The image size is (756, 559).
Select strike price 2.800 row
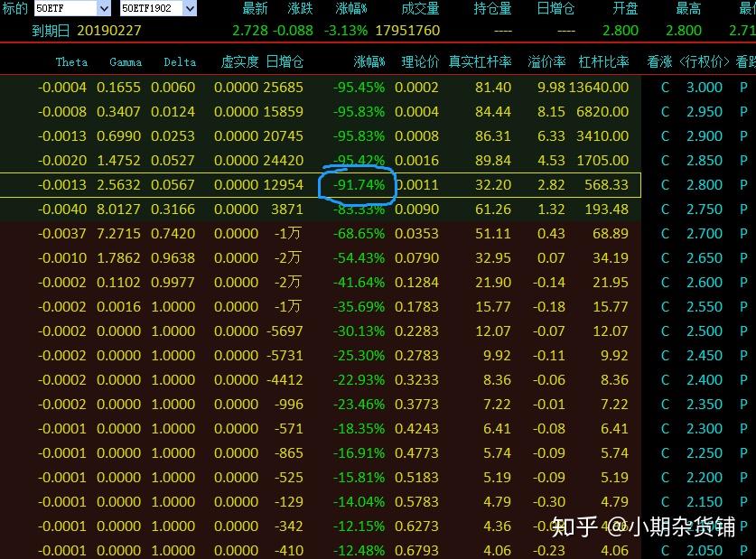click(x=705, y=184)
